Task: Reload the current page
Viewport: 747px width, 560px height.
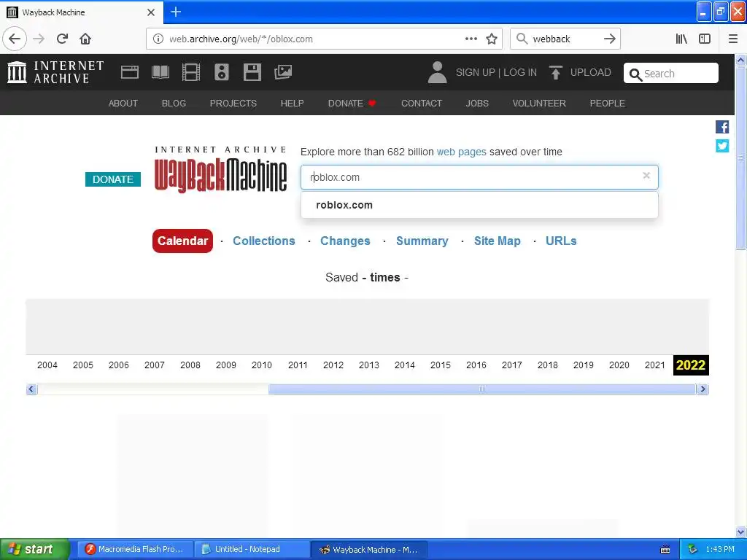Action: tap(63, 39)
